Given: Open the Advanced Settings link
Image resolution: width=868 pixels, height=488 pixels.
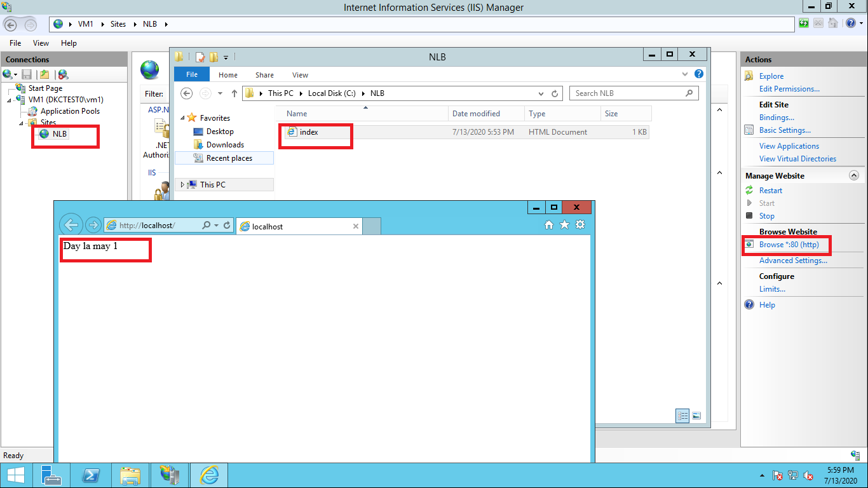Looking at the screenshot, I should (793, 261).
